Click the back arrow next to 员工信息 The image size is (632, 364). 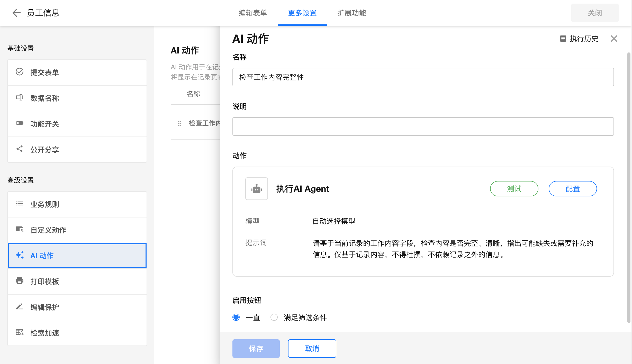[16, 13]
